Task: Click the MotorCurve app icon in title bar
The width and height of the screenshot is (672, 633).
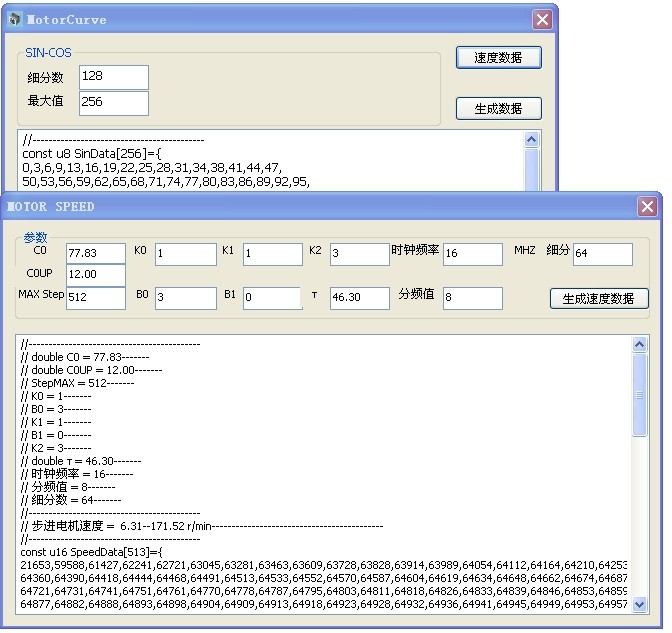Action: point(15,19)
